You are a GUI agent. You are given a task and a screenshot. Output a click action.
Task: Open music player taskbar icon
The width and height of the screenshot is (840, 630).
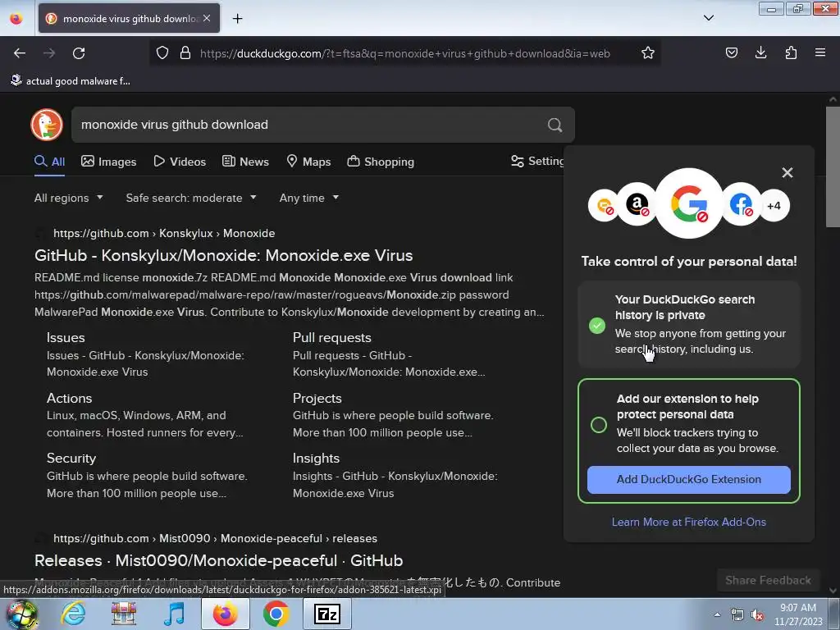(x=174, y=614)
